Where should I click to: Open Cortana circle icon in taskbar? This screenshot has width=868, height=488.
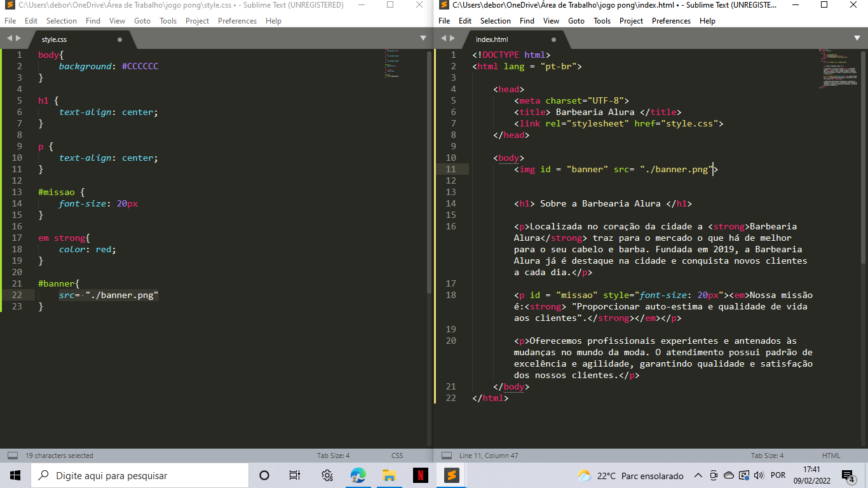(x=264, y=475)
